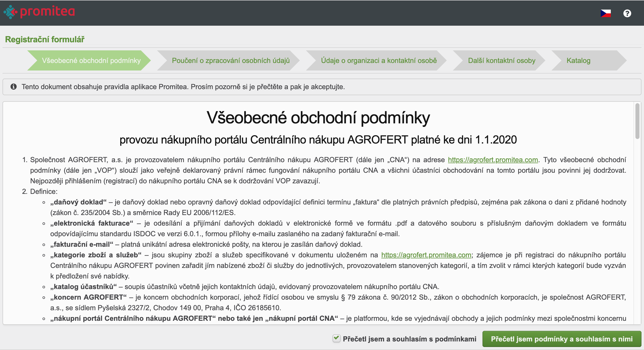Click the subtitle mentioning platné ke dni 1.1.2020
Image resolution: width=644 pixels, height=350 pixels.
click(x=318, y=140)
